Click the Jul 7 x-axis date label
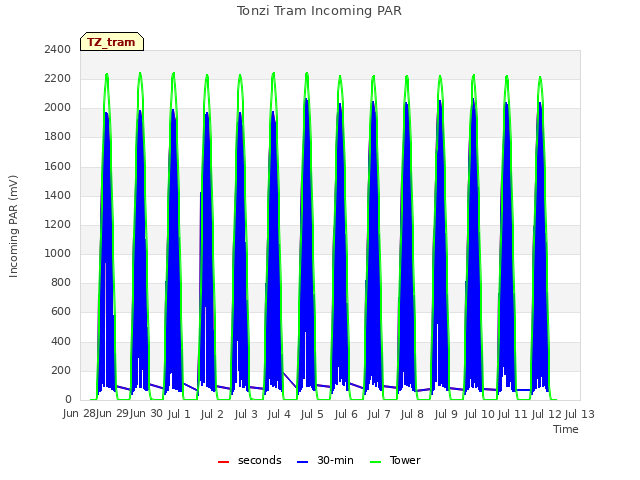This screenshot has width=640, height=480. click(x=379, y=415)
